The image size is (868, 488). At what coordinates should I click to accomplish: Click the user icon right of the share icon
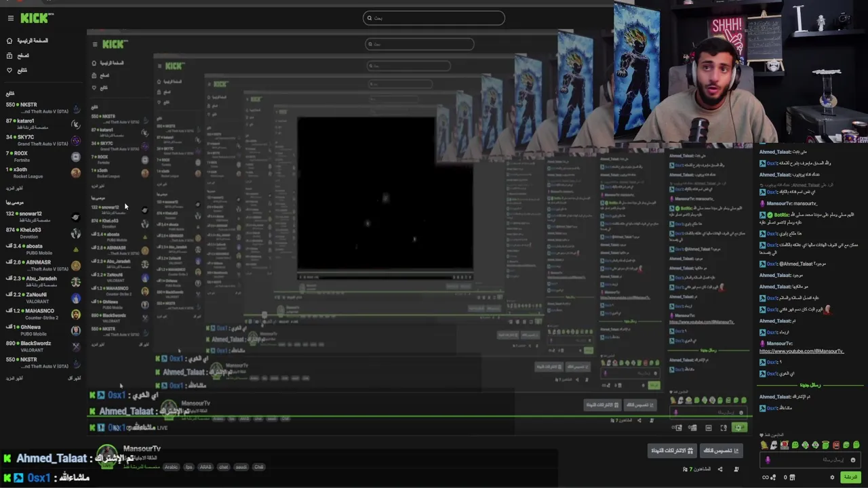pos(736,469)
